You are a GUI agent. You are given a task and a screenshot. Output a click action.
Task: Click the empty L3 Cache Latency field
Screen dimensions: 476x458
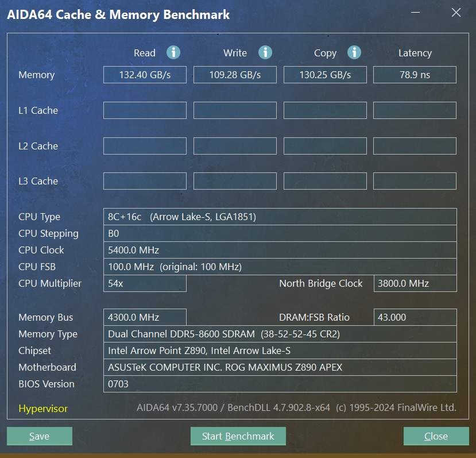(x=415, y=181)
